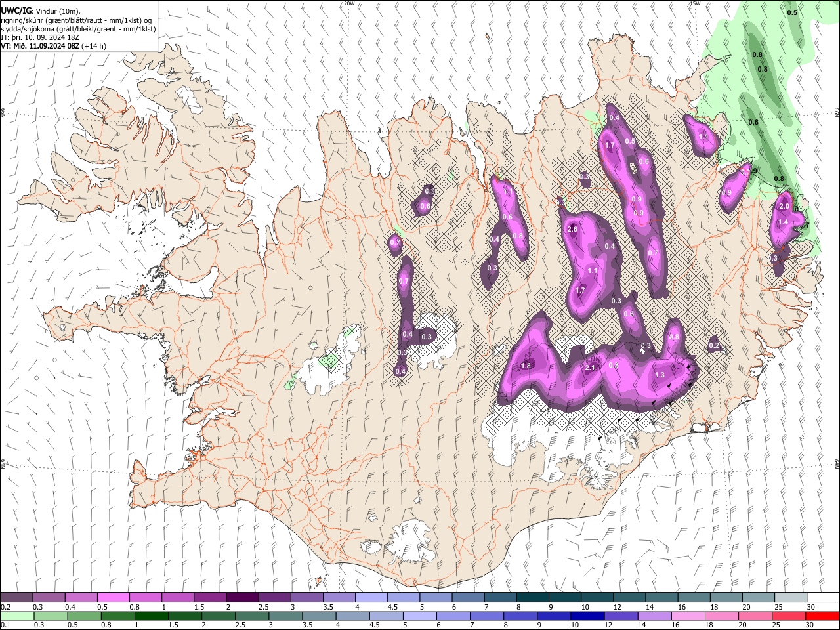
Task: Select the bright red 30 swatch in lower legend row
Action: 822,616
